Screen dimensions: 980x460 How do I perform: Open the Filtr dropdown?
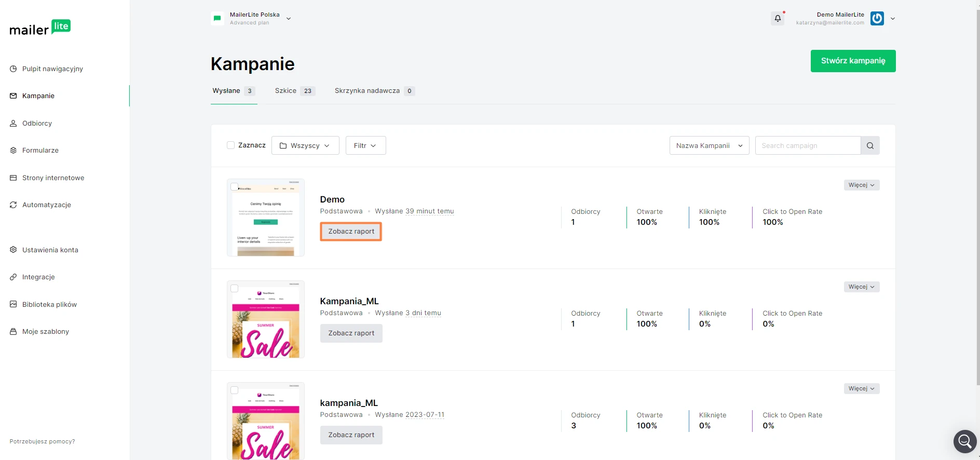pos(365,145)
